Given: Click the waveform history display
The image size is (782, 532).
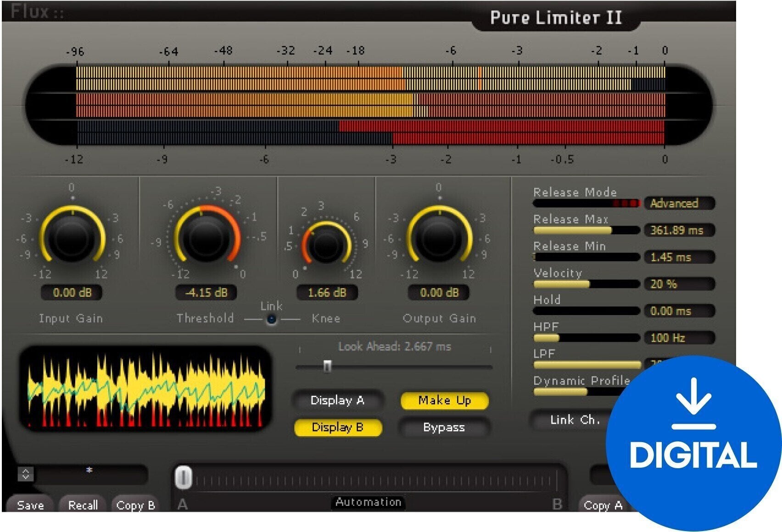Looking at the screenshot, I should point(145,389).
